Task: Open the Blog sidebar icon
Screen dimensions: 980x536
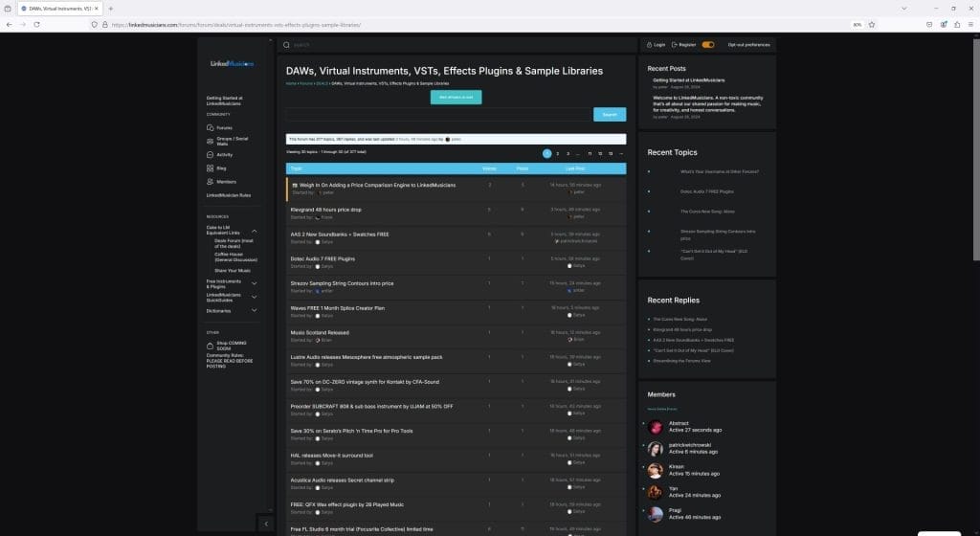Action: (210, 167)
